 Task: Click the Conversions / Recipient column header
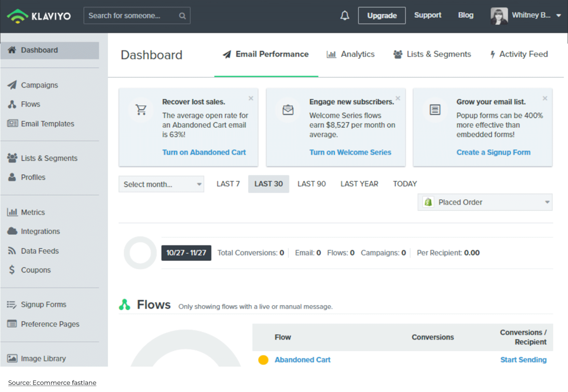523,337
